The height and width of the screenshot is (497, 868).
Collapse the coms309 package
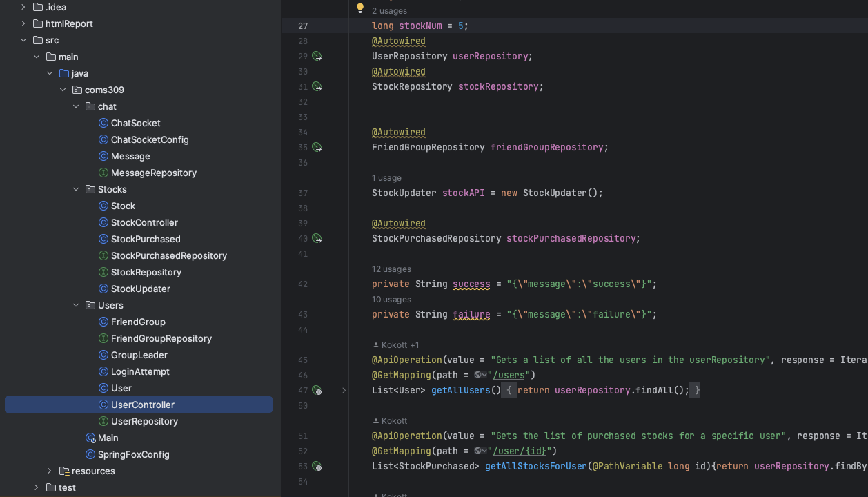[x=63, y=90]
